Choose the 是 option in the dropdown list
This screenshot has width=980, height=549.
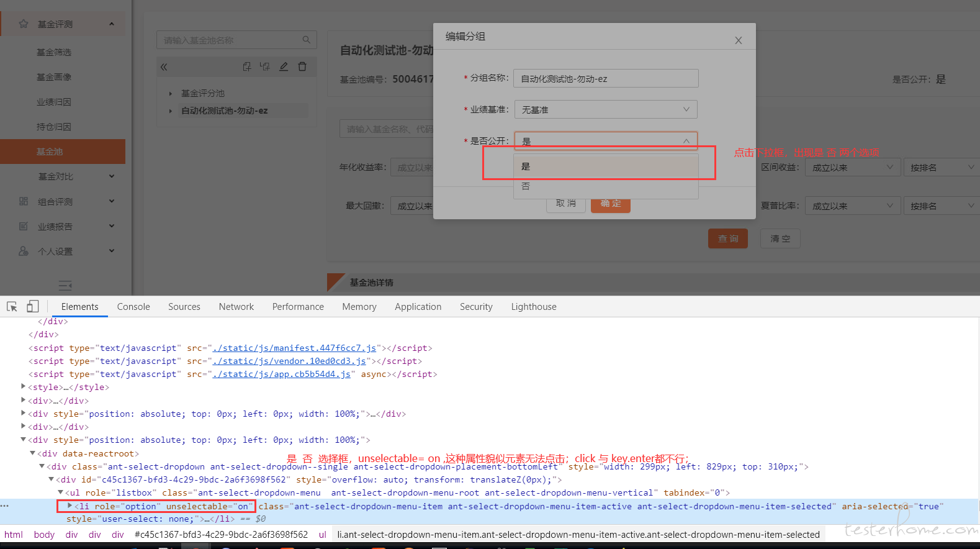pos(606,166)
